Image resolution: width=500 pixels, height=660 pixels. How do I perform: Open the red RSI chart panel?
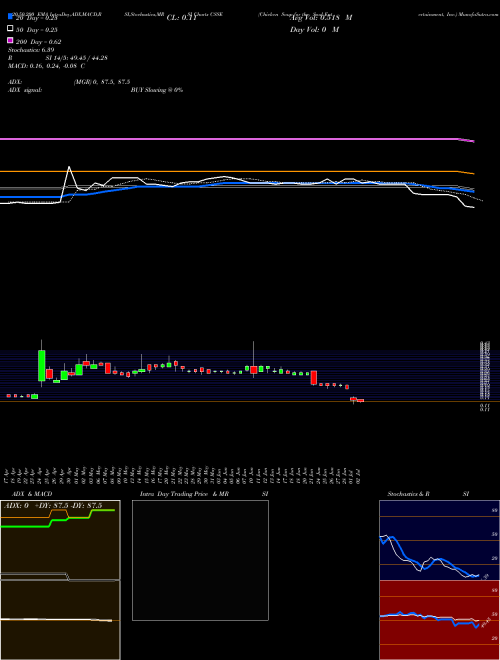tap(439, 620)
